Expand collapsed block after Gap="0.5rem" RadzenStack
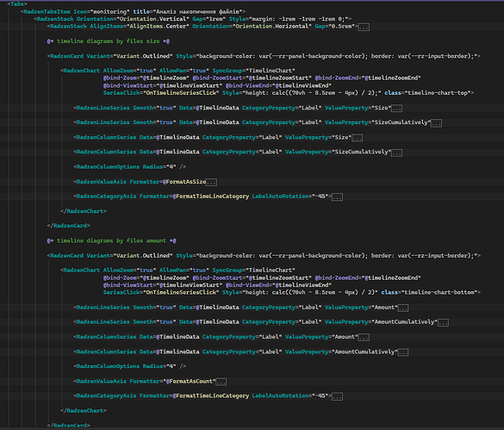The width and height of the screenshot is (504, 430). [364, 27]
